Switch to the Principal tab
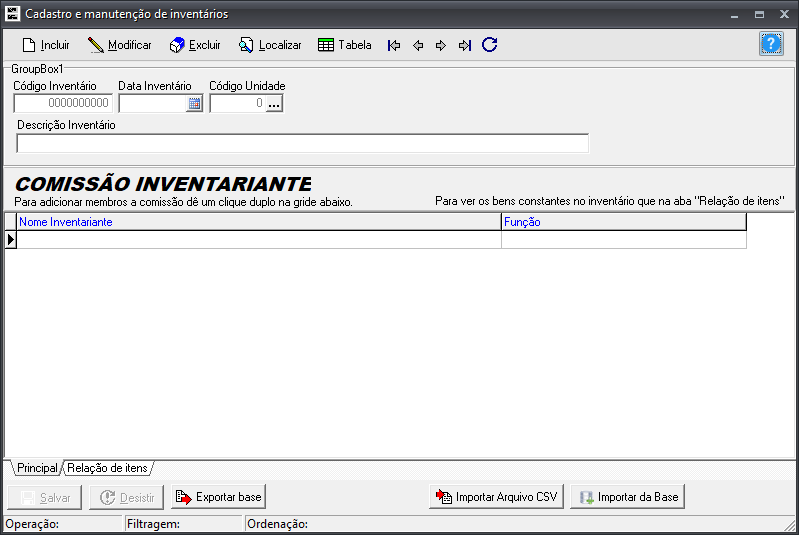 [37, 468]
